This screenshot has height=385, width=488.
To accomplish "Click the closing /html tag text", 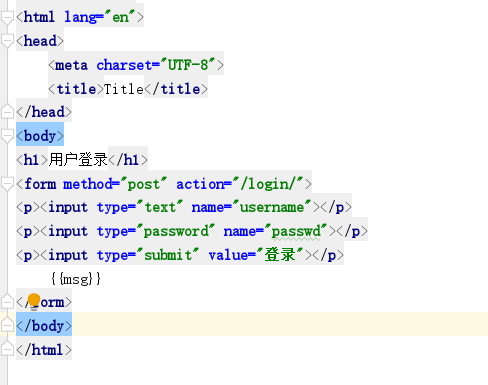I will pos(44,349).
